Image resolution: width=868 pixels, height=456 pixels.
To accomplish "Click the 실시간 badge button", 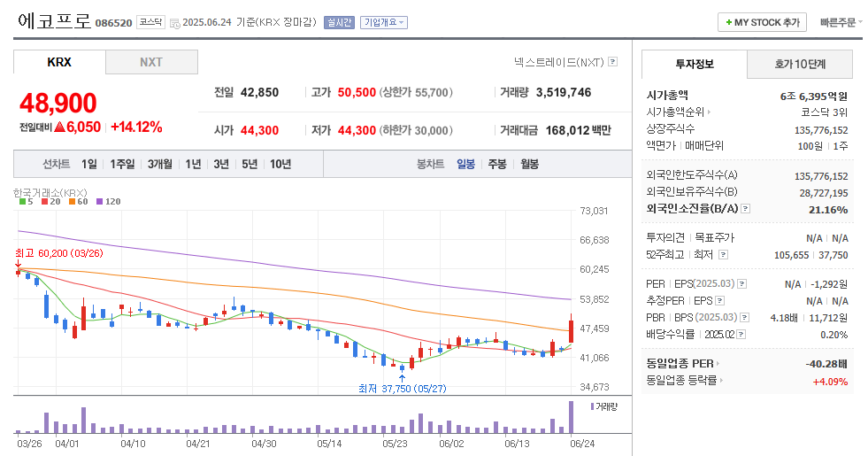I will coord(340,22).
